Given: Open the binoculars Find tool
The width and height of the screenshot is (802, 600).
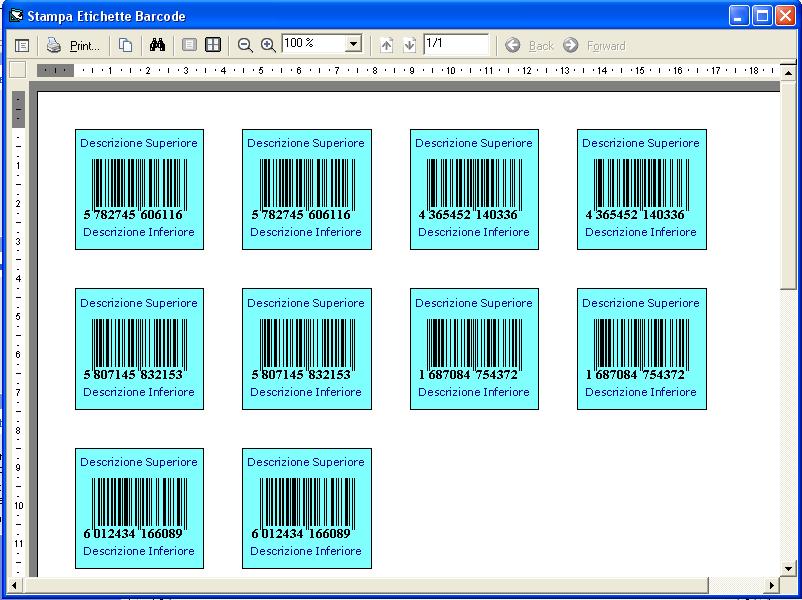Looking at the screenshot, I should pos(157,45).
